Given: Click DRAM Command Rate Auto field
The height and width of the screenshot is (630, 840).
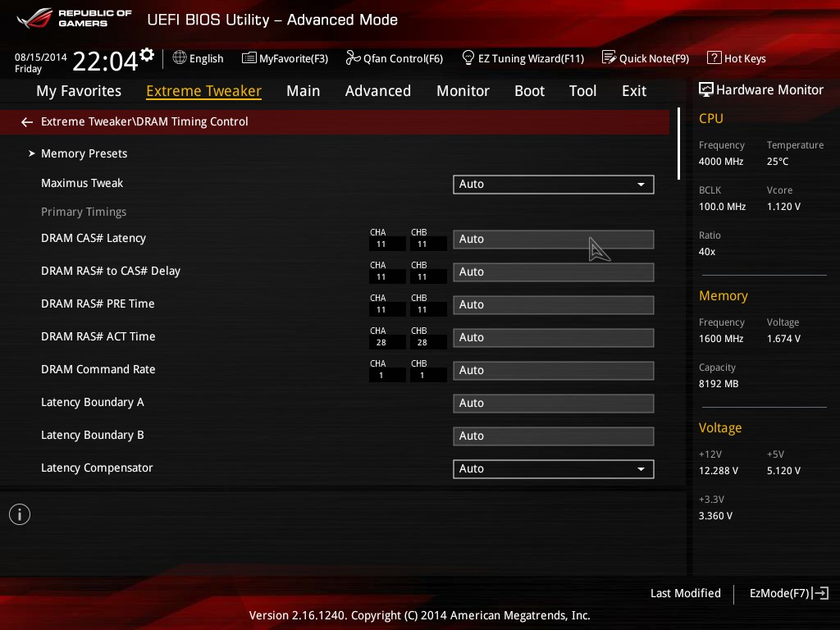Looking at the screenshot, I should coord(554,371).
